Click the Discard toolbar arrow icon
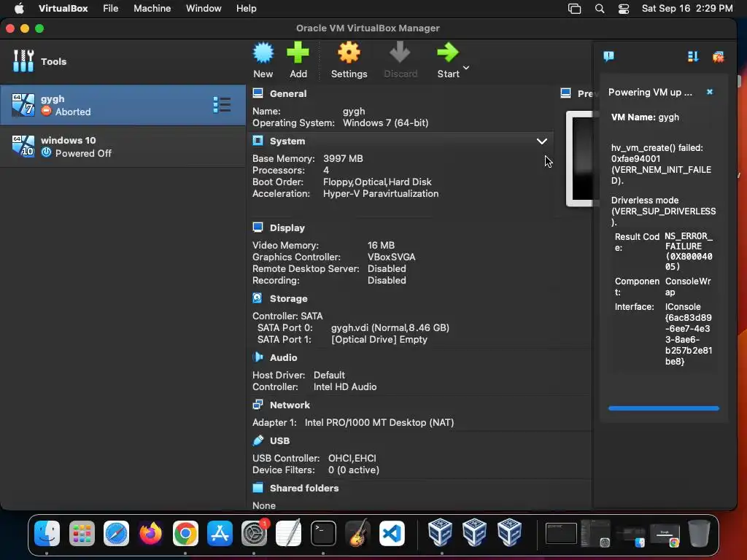747x560 pixels. click(400, 52)
